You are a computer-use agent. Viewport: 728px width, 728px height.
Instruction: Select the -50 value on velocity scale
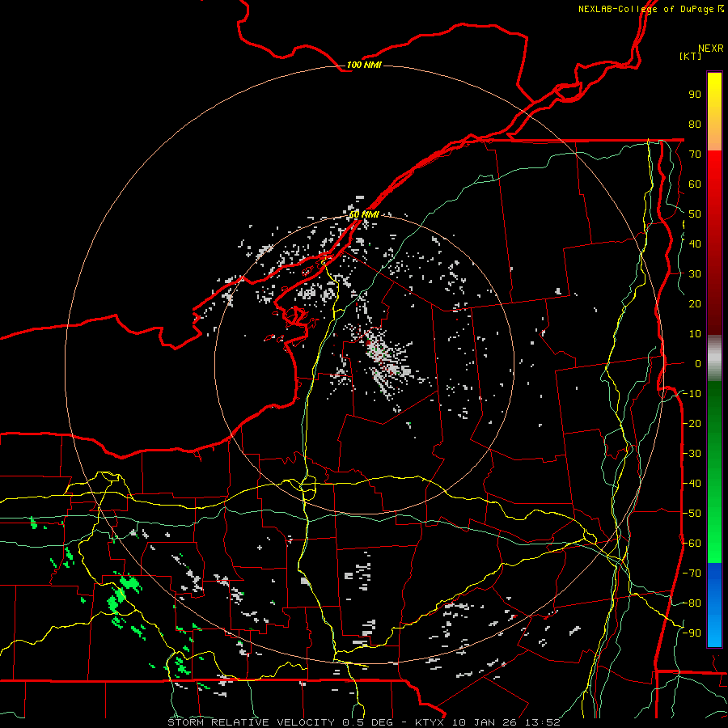tap(692, 514)
